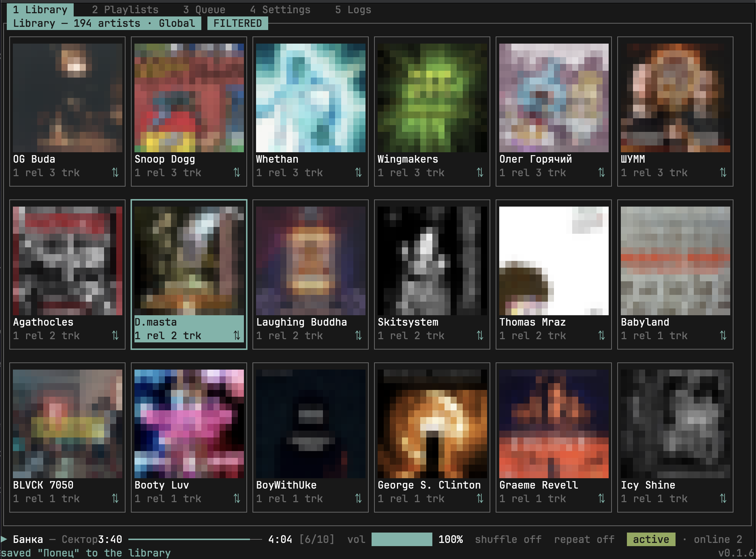
Task: Click the sort arrows icon on Skitsystem card
Action: [x=480, y=336]
